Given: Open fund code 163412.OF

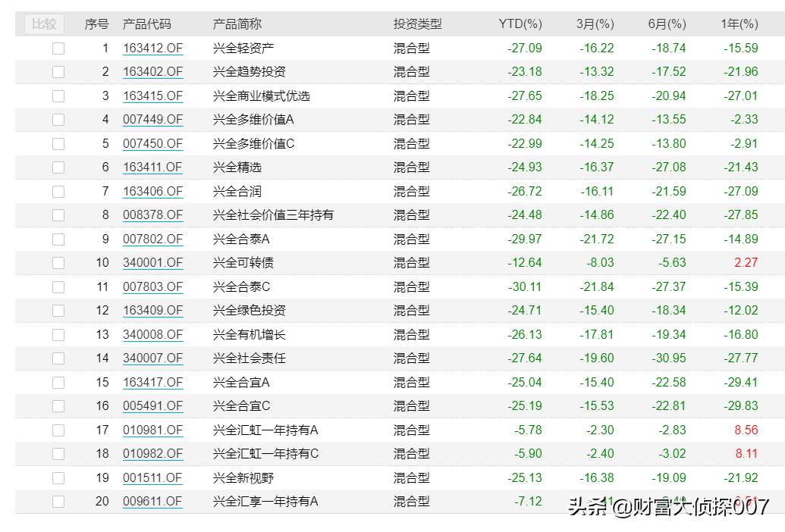Looking at the screenshot, I should [152, 49].
